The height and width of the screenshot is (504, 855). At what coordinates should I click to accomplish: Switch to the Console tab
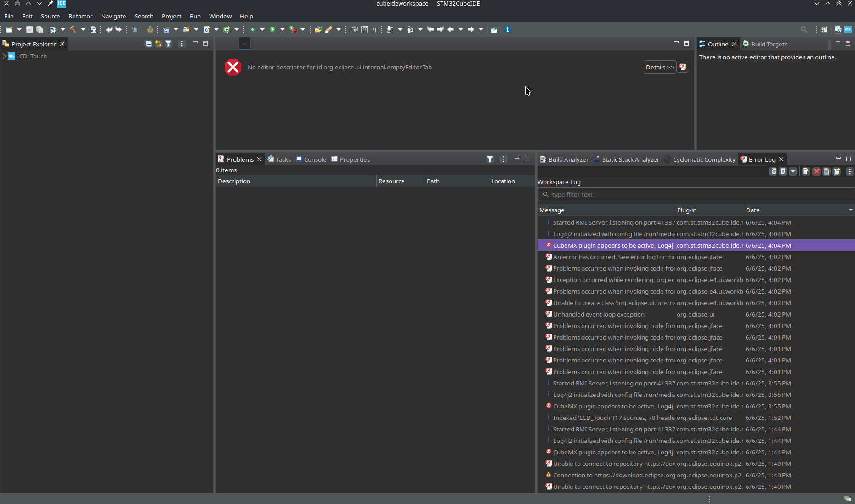pos(316,159)
